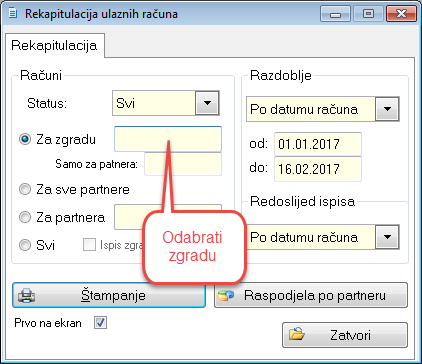Image resolution: width=422 pixels, height=364 pixels.
Task: Choose the Za sve partnere option
Action: pos(25,189)
